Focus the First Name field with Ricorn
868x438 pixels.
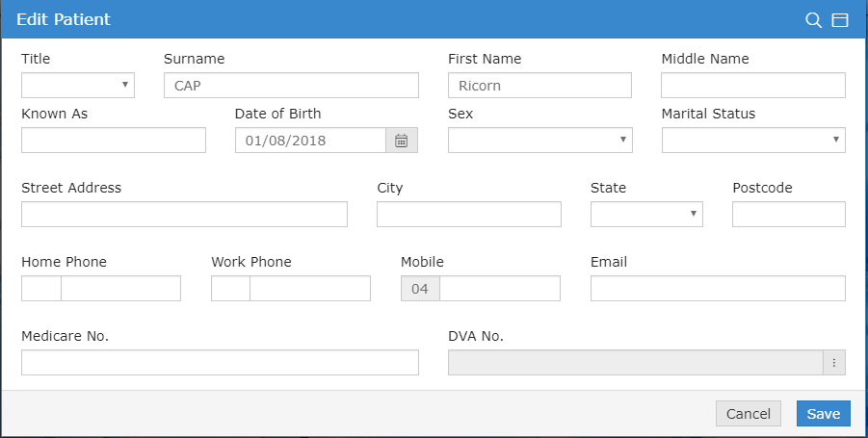coord(539,85)
